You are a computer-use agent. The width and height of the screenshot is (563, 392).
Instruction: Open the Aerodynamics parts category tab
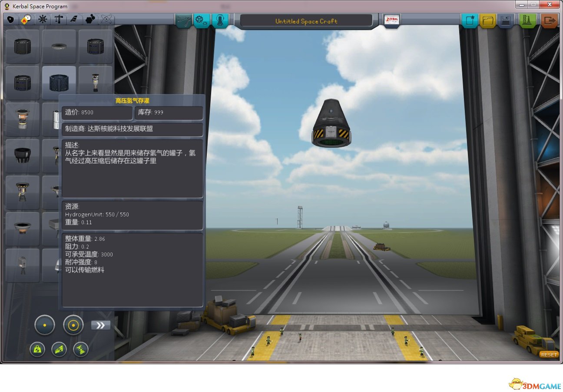tap(74, 20)
